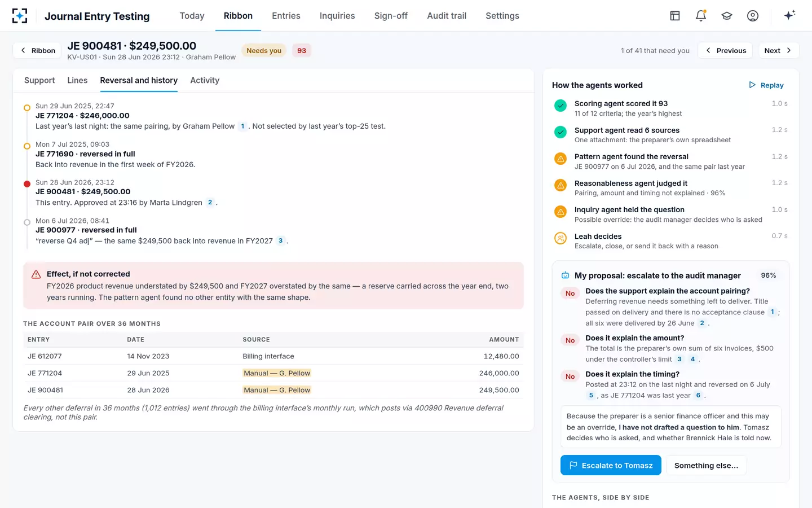Click Escalate to Tomasz
Screen dimensions: 812x508
pyautogui.click(x=611, y=465)
